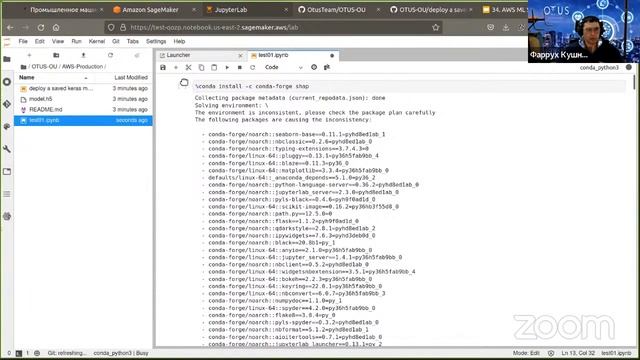Restart the kernel
The height and width of the screenshot is (360, 640).
[252, 67]
